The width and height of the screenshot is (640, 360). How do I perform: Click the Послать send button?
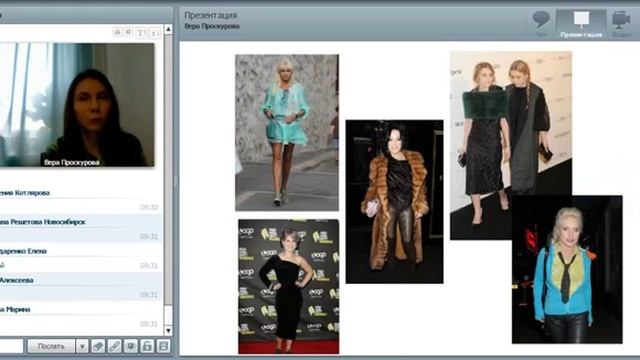pyautogui.click(x=51, y=346)
